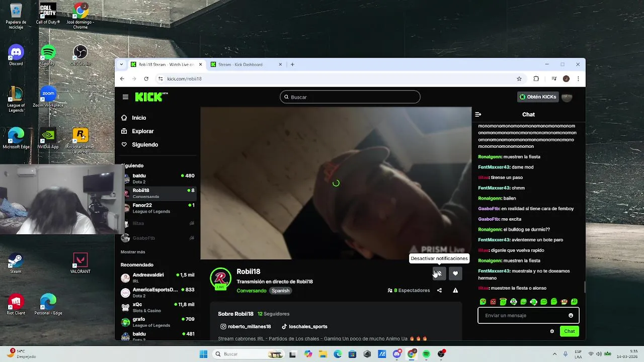Open Spotify from the taskbar

(x=427, y=354)
